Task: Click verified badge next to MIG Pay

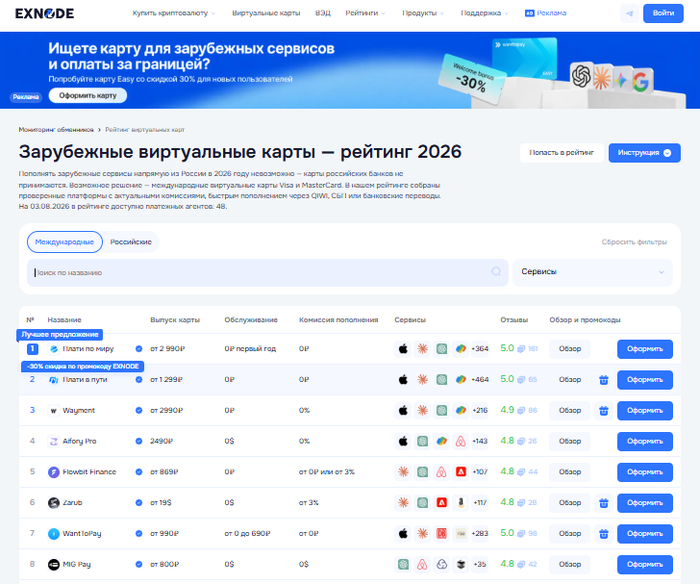Action: [139, 564]
